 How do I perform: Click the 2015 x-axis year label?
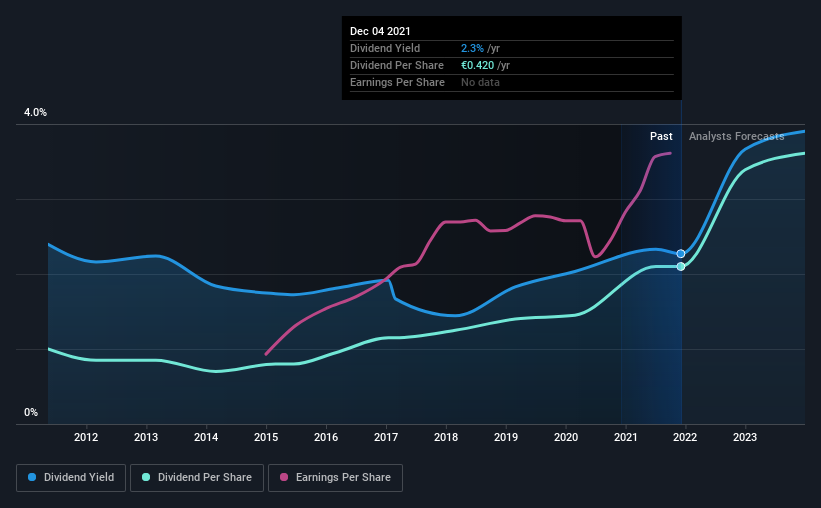pos(266,437)
